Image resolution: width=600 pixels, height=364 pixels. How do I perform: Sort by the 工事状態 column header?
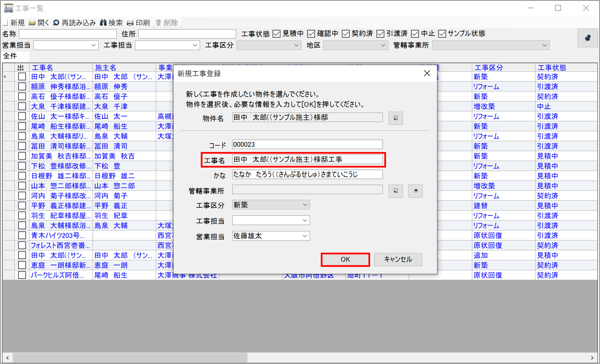click(552, 68)
